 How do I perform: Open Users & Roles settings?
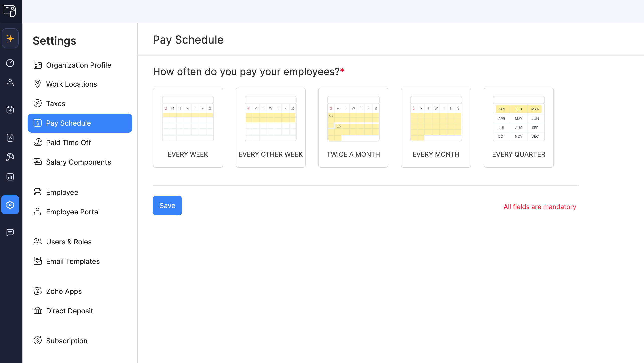[x=69, y=242]
